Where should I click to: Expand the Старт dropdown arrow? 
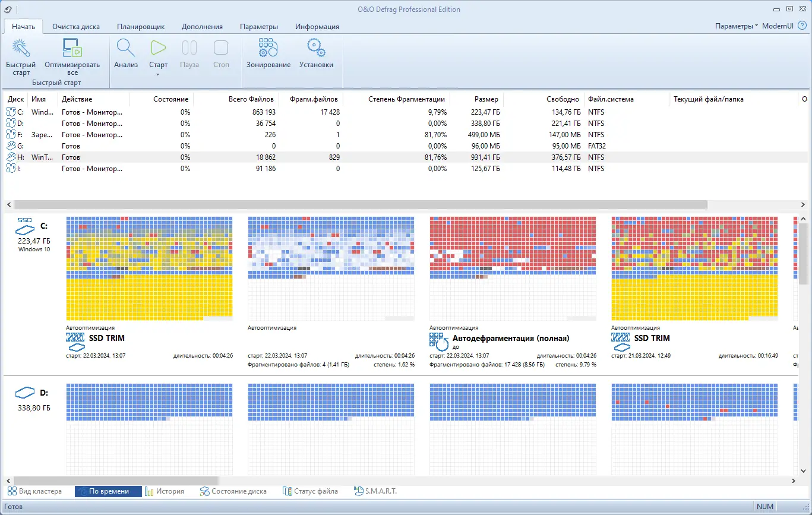point(158,75)
